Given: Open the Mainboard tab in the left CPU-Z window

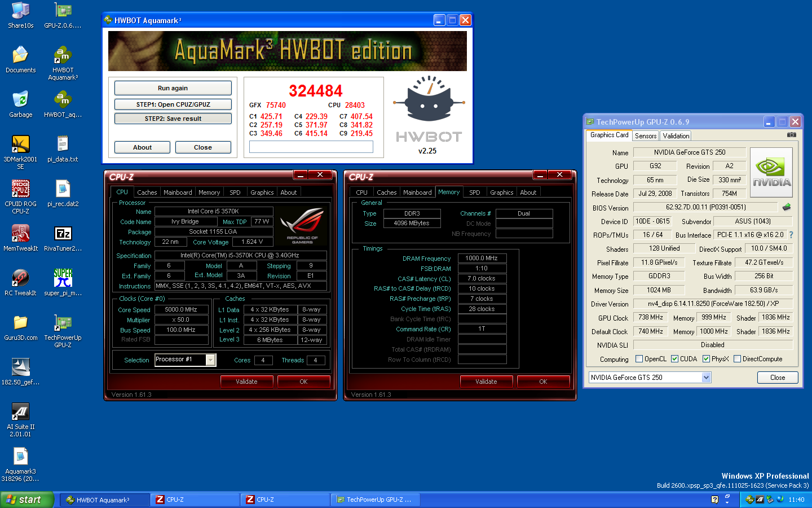Looking at the screenshot, I should 178,192.
